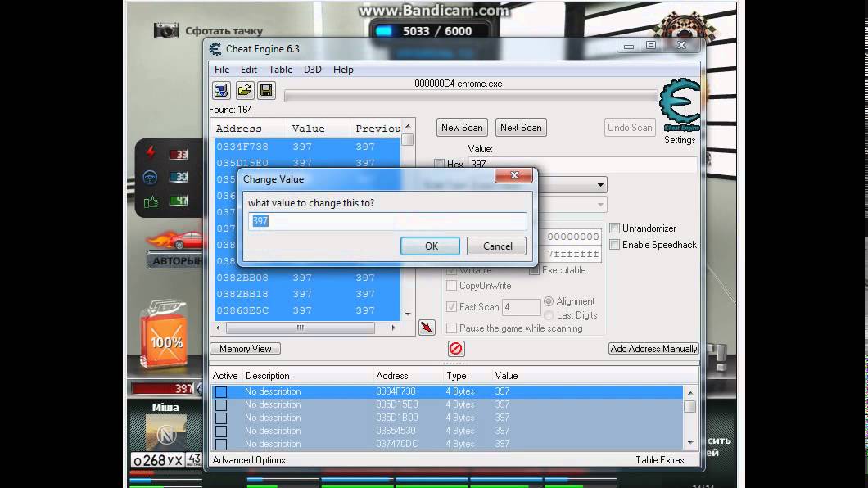Click the red no-entry clear list icon

(455, 349)
